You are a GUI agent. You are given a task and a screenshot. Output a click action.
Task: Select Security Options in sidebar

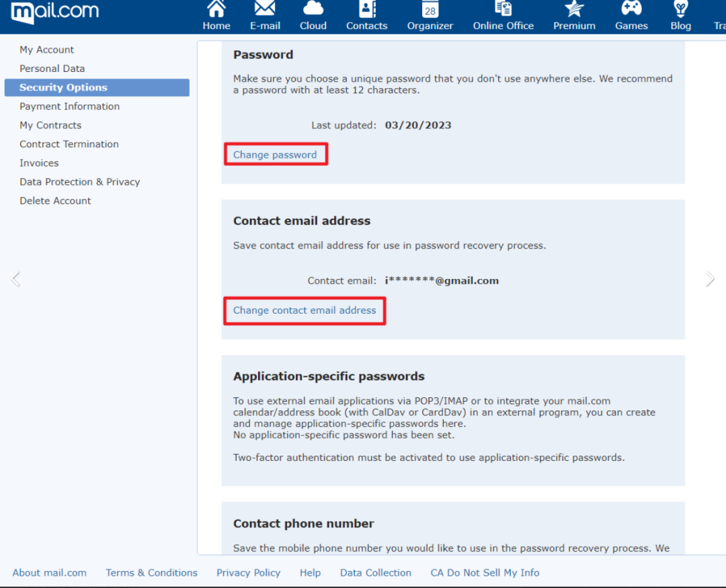click(x=97, y=87)
